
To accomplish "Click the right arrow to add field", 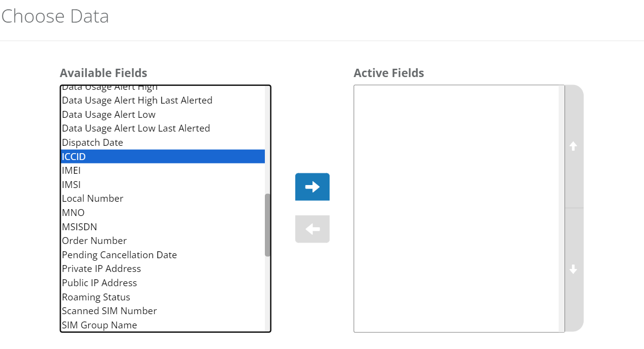I will tap(312, 187).
